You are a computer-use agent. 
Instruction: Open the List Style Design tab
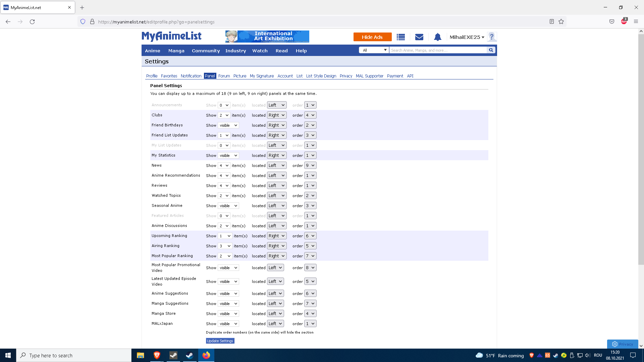tap(321, 76)
